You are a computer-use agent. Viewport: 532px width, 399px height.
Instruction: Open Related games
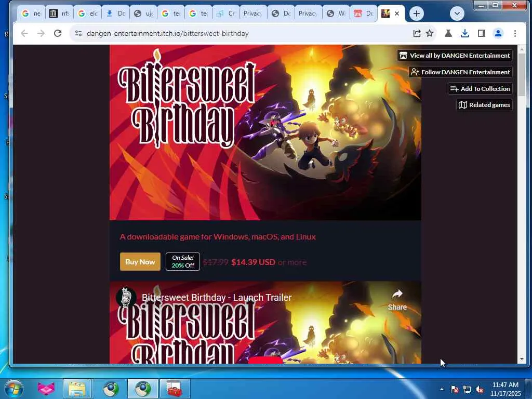coord(484,105)
